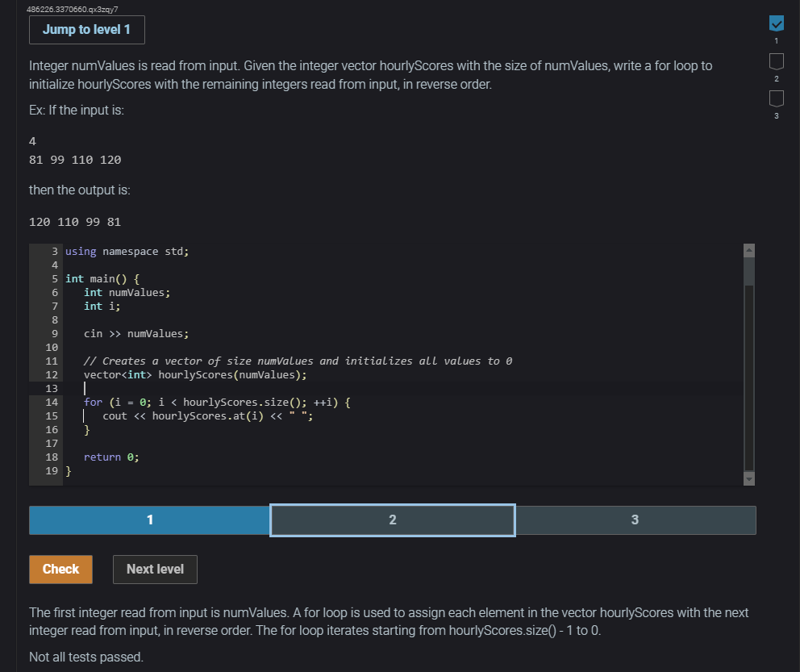Click the completed level 1 checkmark badge

776,23
